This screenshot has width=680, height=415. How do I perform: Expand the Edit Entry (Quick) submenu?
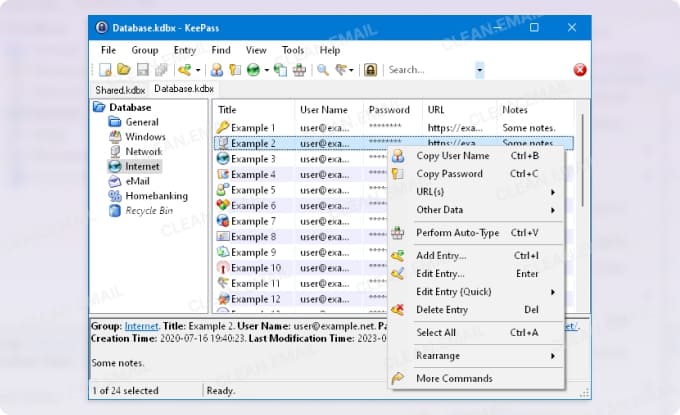476,292
